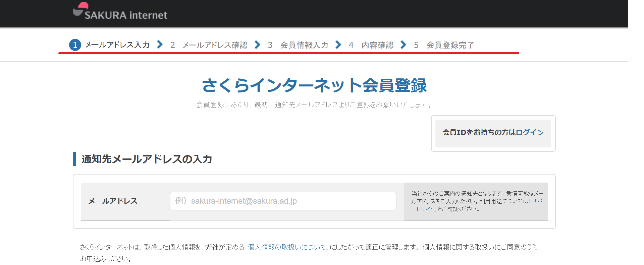The height and width of the screenshot is (265, 644).
Task: Click the メールアドレス field label
Action: tap(113, 201)
